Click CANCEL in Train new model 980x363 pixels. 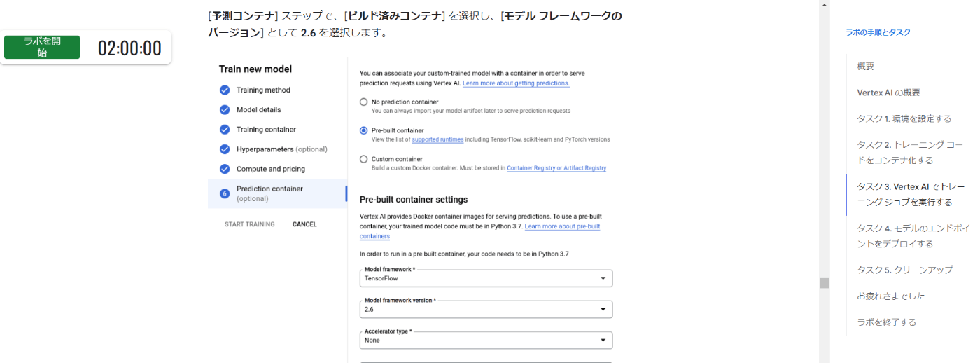(304, 224)
